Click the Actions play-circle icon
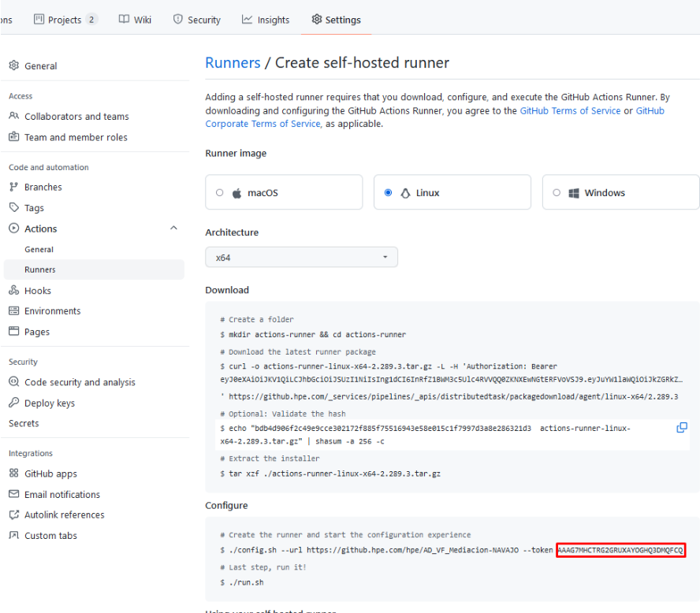Viewport: 700px width, 613px height. (x=14, y=228)
